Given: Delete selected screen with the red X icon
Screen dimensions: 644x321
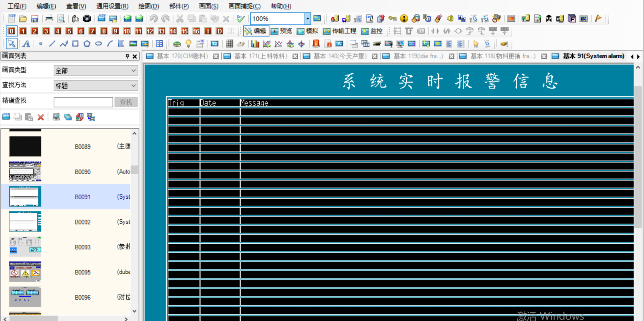Looking at the screenshot, I should 41,117.
